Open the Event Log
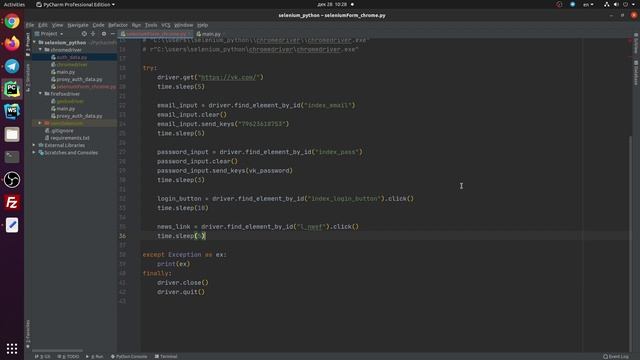 [x=616, y=356]
